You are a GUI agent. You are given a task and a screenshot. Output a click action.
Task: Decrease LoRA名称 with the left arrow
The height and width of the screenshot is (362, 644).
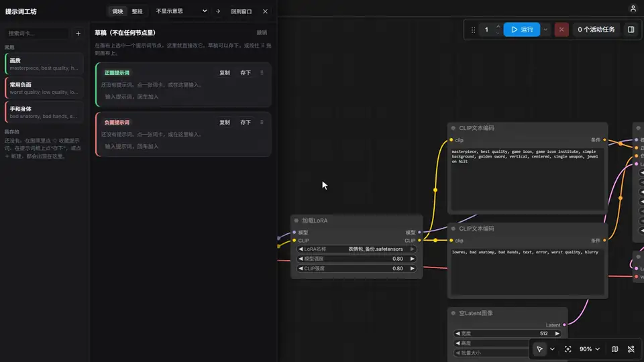point(301,249)
